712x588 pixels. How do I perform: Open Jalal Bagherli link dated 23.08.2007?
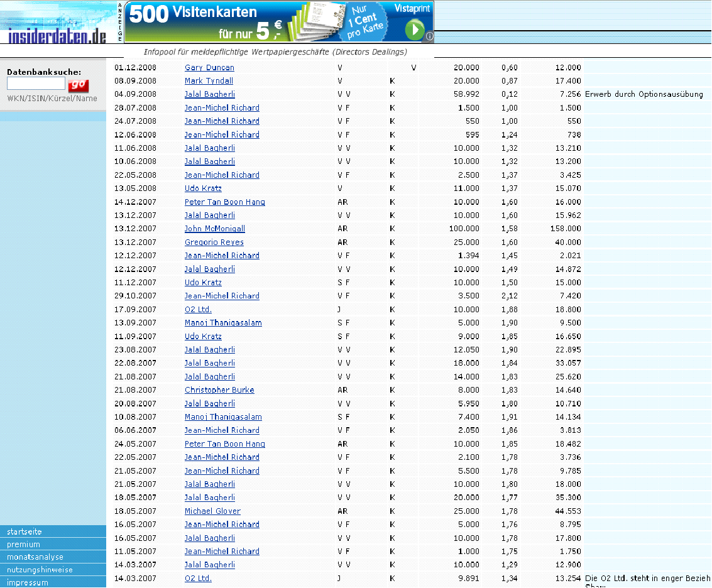coord(210,350)
